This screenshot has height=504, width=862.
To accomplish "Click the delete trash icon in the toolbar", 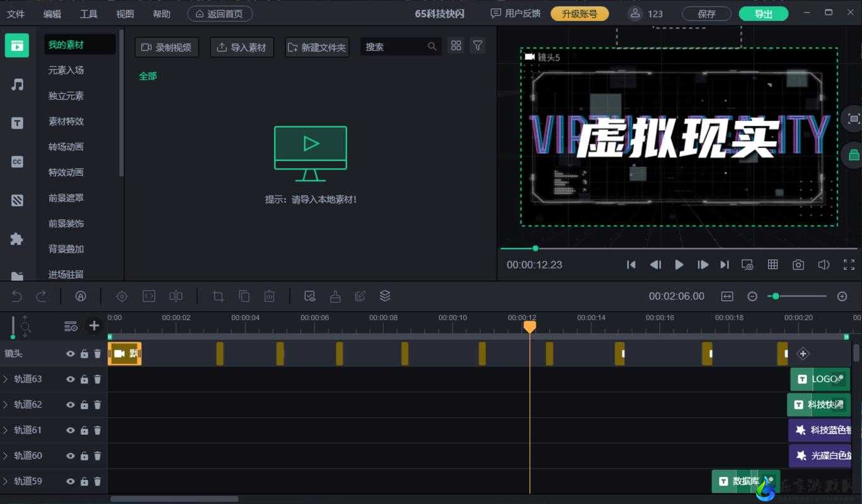I will [x=269, y=296].
